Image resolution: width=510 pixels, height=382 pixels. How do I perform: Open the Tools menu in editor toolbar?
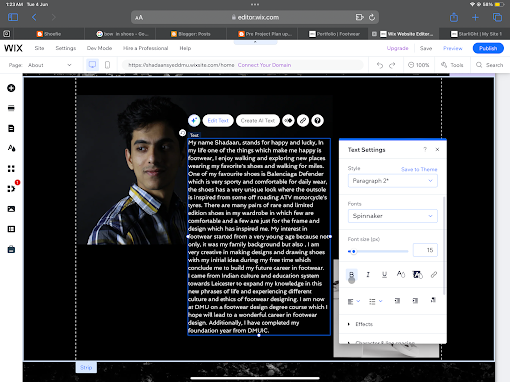click(x=452, y=65)
